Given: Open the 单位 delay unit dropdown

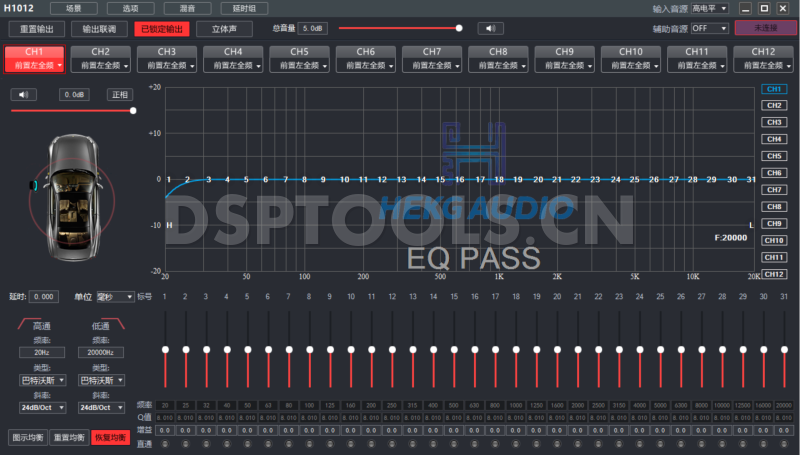Looking at the screenshot, I should tap(115, 297).
